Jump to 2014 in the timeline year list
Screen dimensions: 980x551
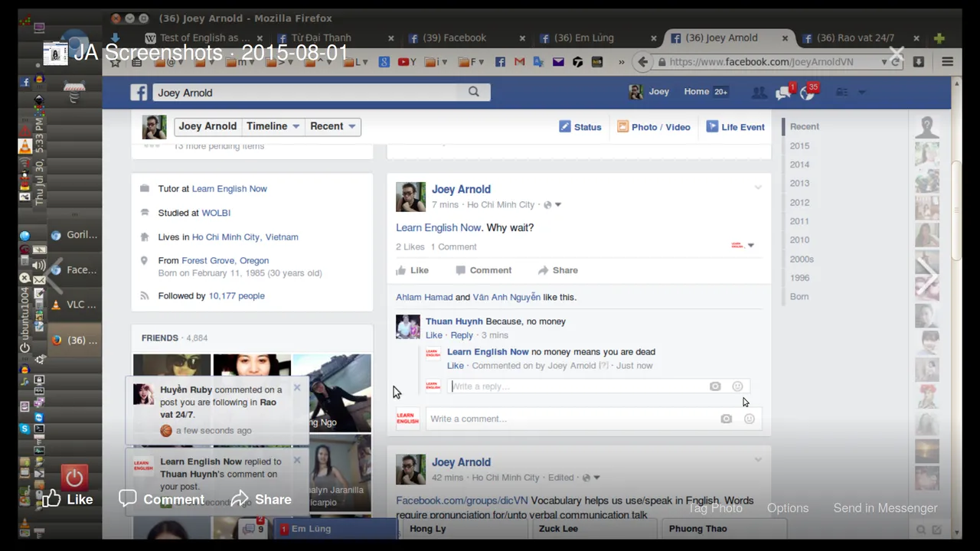coord(799,165)
